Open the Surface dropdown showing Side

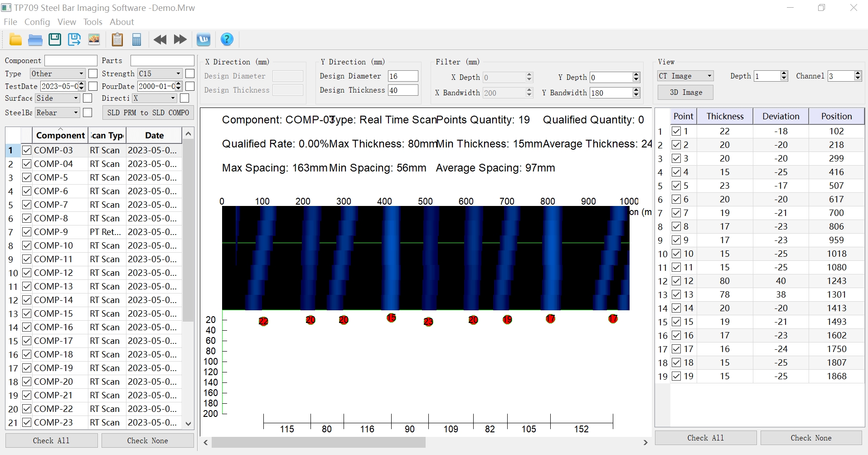coord(58,98)
